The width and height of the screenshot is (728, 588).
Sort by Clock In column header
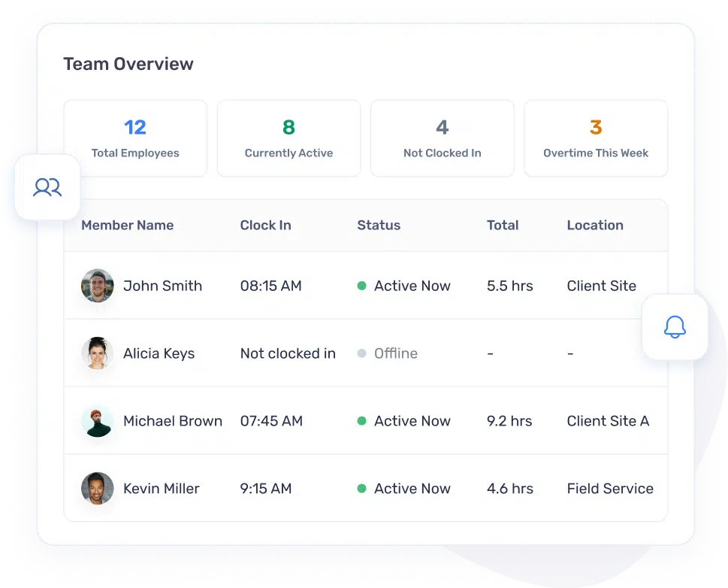[x=265, y=225]
